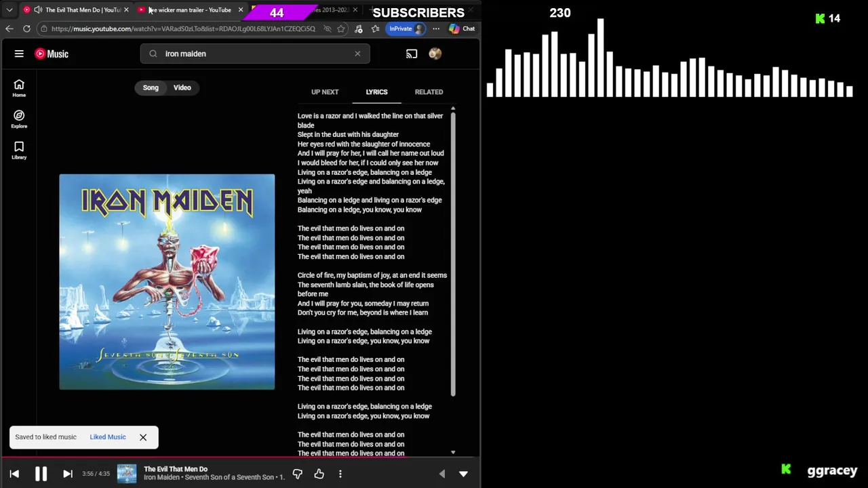Open Iron Maiden artist link in player bar

[161, 477]
